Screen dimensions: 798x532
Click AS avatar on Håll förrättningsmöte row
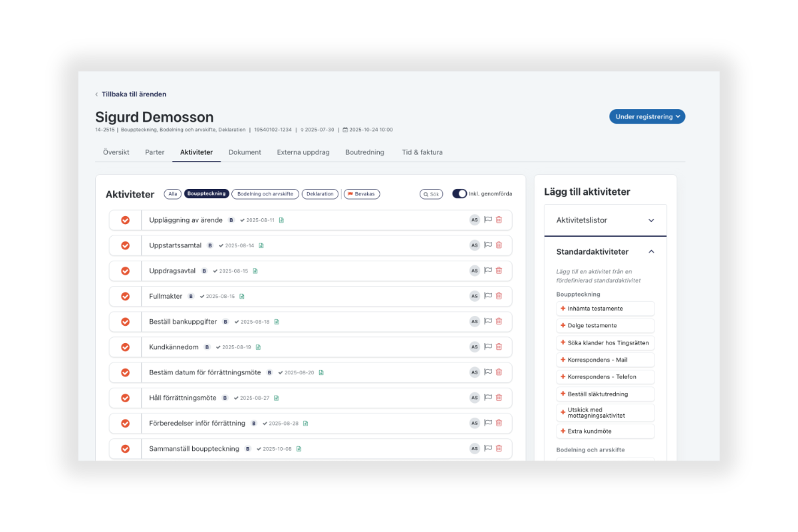(474, 398)
